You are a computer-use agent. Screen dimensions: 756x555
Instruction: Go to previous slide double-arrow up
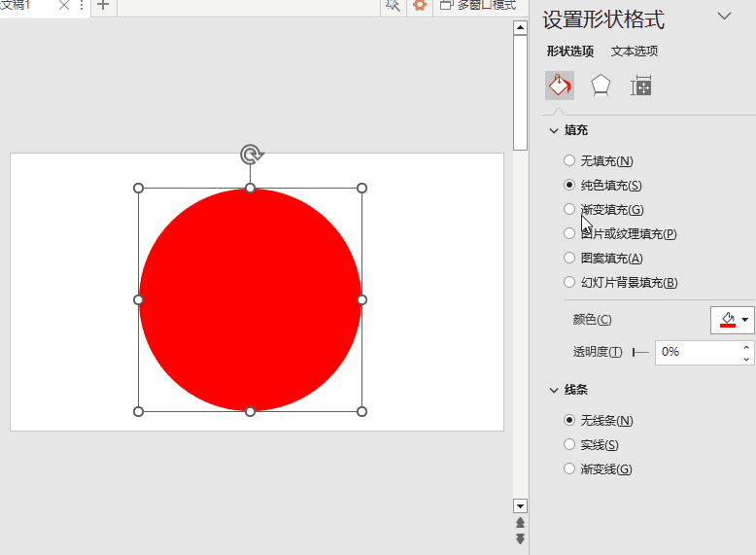click(520, 523)
